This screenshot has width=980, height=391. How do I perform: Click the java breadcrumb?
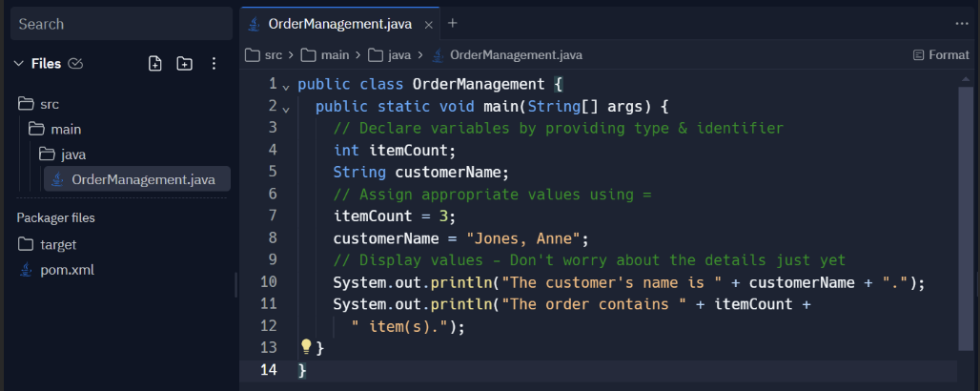(399, 55)
